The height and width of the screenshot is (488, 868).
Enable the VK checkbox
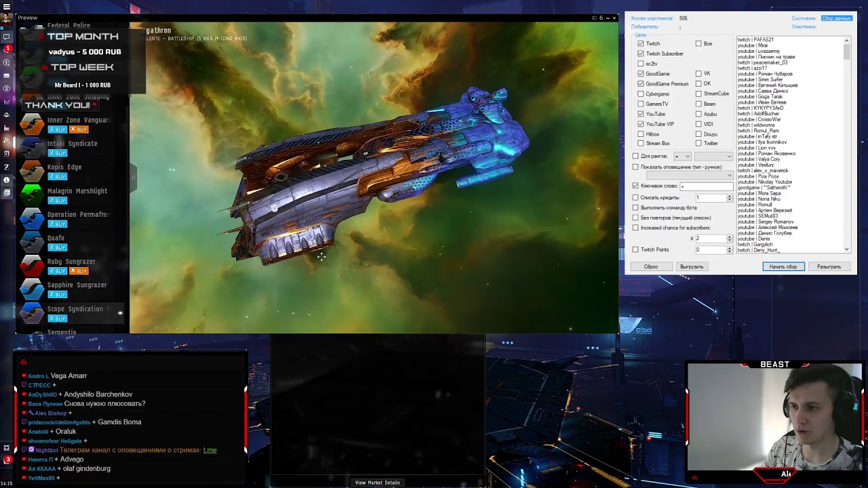[x=698, y=73]
